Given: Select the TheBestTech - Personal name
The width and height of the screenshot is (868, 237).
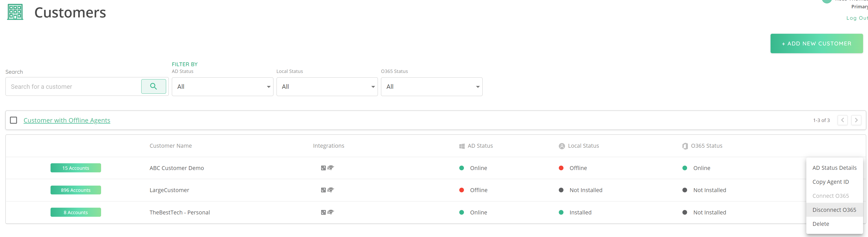Looking at the screenshot, I should 180,212.
